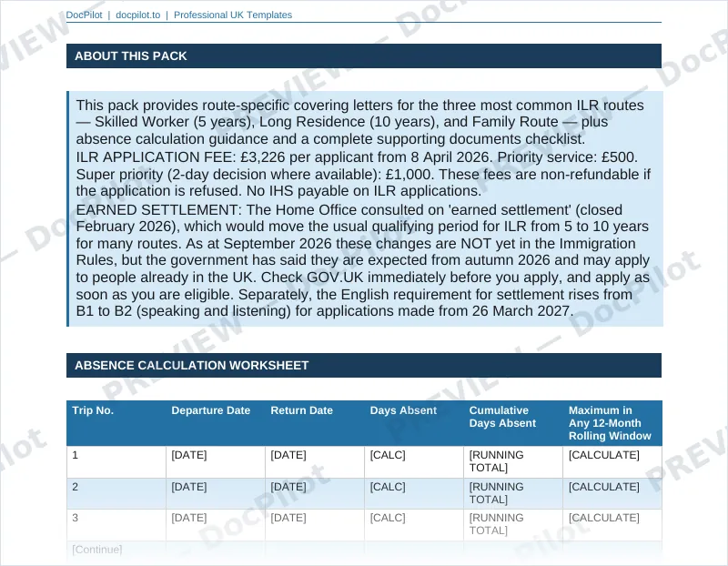
Task: Click the [CALC] cell in trip 1 row
Action: [x=414, y=462]
